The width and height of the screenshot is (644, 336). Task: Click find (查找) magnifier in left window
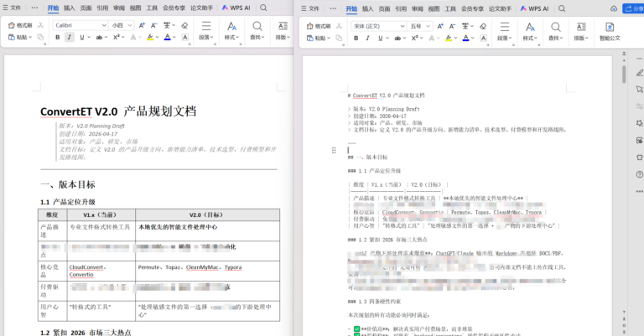click(x=257, y=30)
